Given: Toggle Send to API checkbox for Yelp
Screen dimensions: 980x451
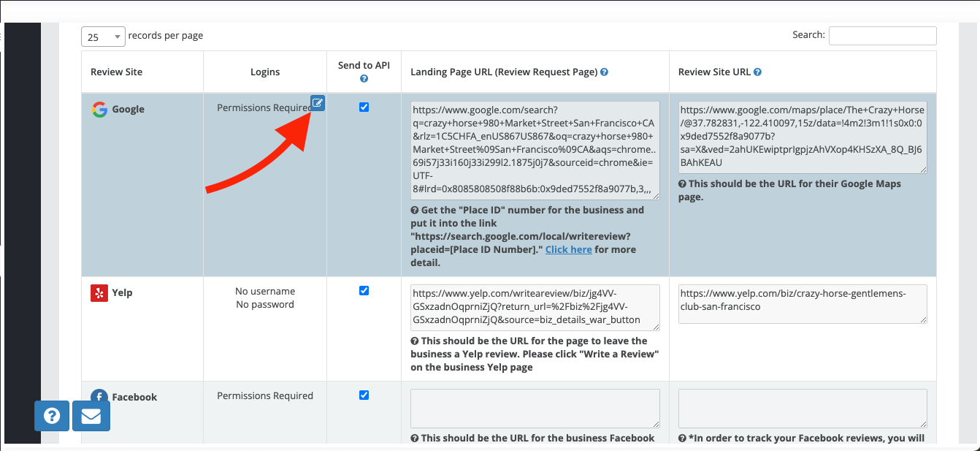Looking at the screenshot, I should point(364,290).
